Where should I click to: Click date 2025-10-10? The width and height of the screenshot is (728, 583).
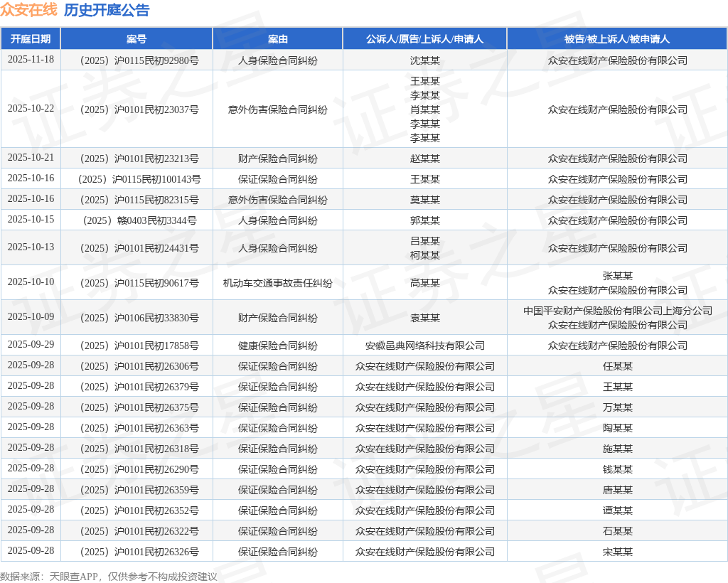pos(31,282)
